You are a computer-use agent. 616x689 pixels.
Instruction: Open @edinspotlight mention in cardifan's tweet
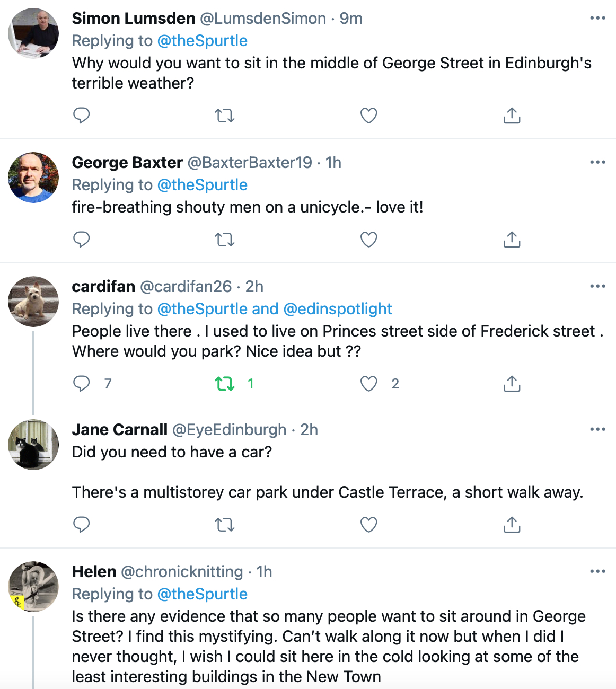(x=338, y=309)
